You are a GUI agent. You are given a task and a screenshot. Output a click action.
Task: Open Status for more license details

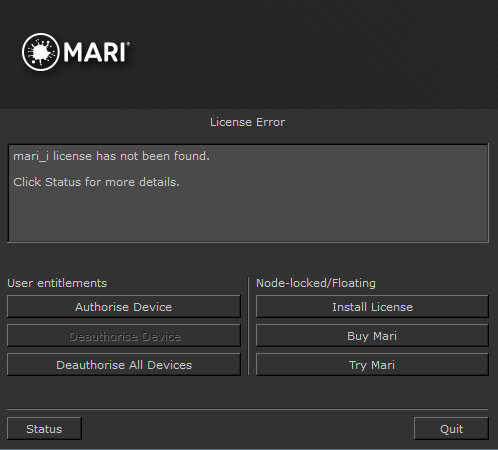click(x=44, y=429)
